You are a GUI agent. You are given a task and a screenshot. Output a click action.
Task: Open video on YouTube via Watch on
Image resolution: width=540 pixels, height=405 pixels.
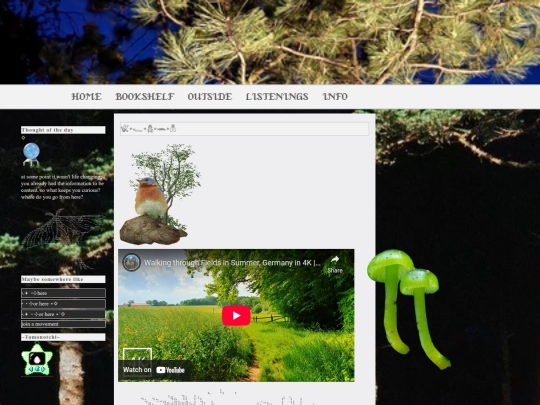154,370
